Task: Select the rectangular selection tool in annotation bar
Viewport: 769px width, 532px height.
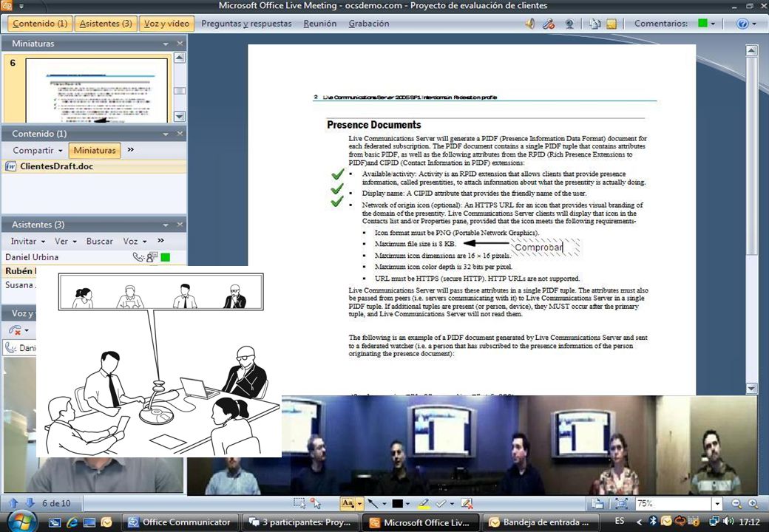Action: (x=299, y=503)
